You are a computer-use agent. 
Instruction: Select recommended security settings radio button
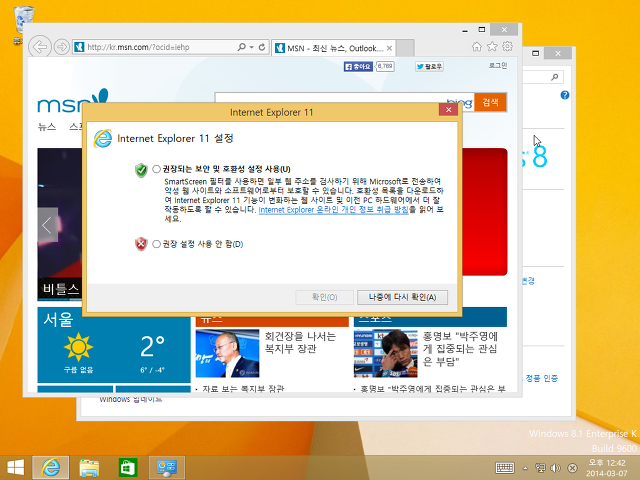click(156, 169)
